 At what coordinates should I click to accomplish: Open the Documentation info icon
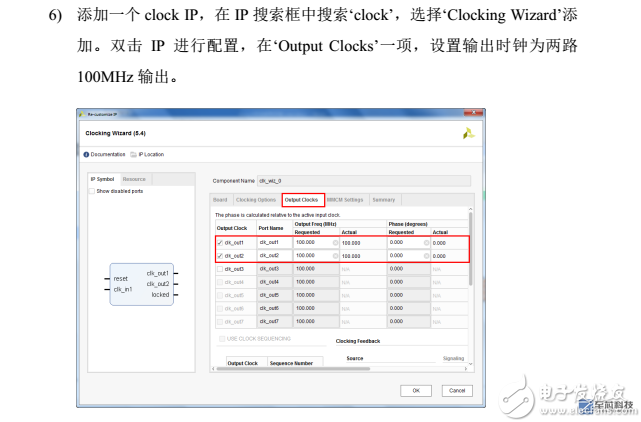(x=87, y=154)
